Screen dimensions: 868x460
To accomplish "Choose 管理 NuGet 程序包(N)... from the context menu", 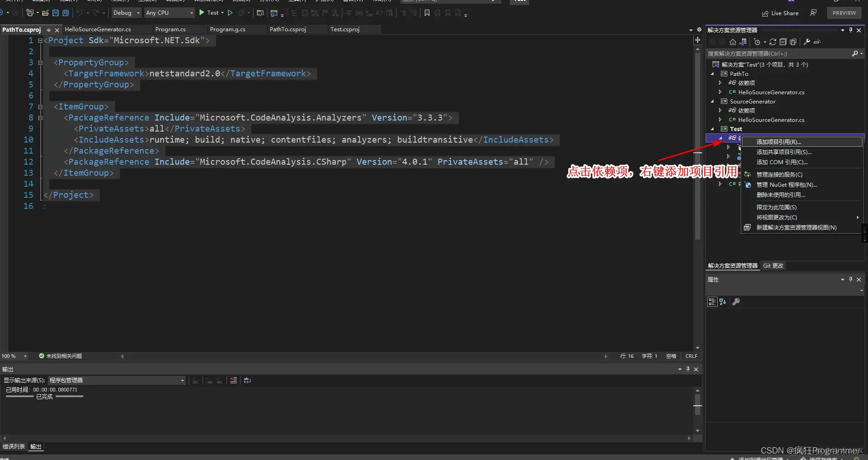I will tap(802, 184).
